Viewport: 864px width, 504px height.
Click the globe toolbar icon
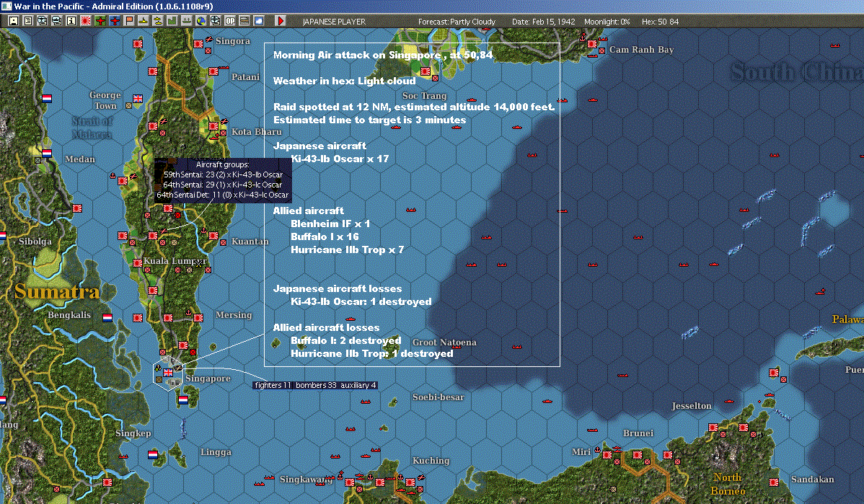(x=201, y=21)
